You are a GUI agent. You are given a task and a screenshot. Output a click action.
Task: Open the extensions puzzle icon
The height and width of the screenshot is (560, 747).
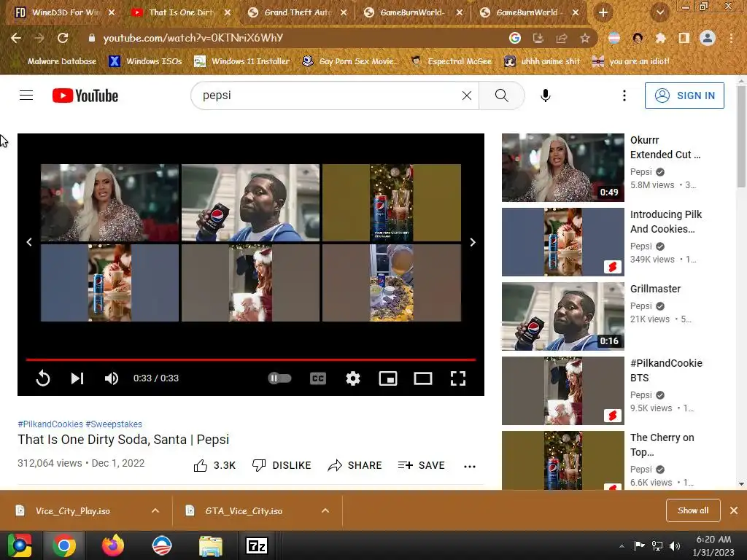(660, 38)
